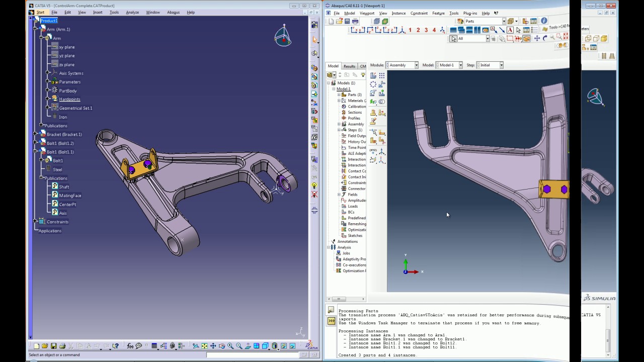Open CATIA Start menu
Screen dimensions: 644x362
40,12
